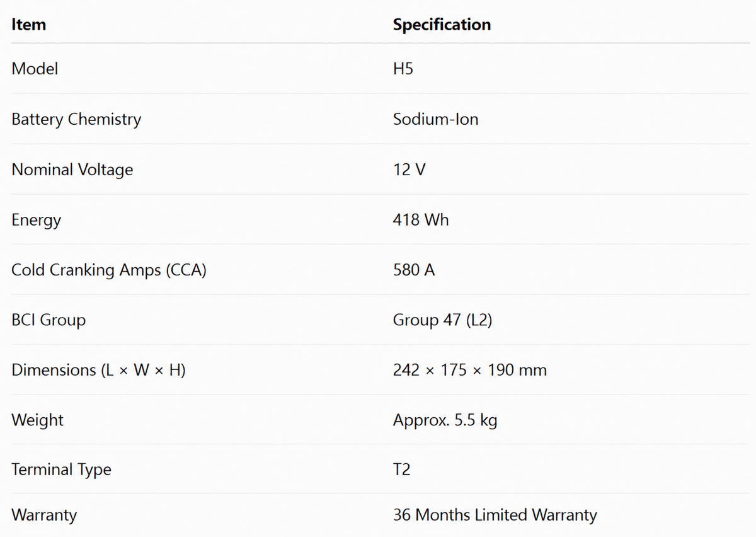Click the Approx. 5.5 kg weight value
The image size is (756, 537).
tap(445, 420)
